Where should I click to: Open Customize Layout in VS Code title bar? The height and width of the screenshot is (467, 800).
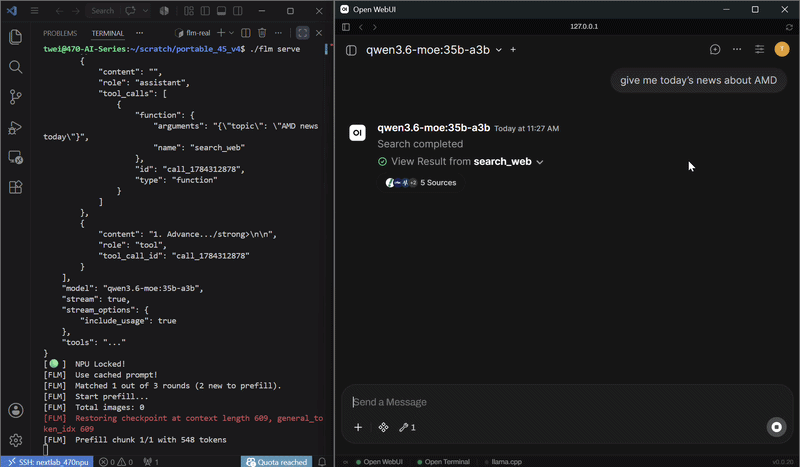(189, 11)
